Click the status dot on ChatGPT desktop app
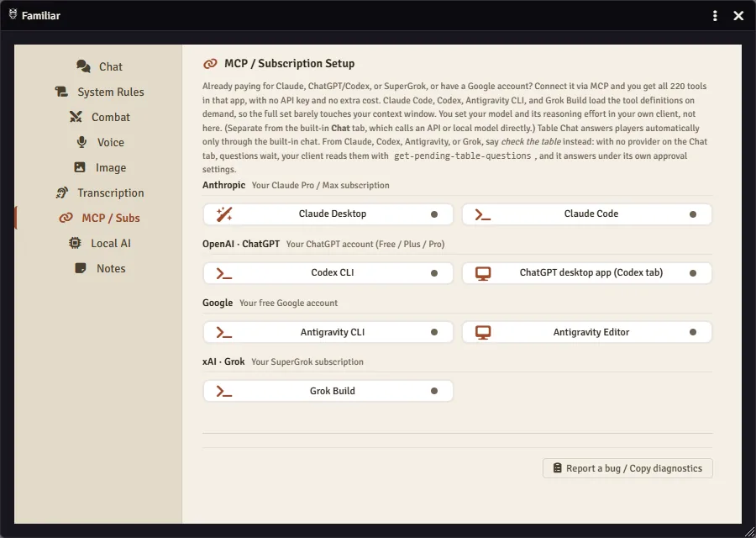The width and height of the screenshot is (756, 538). point(693,273)
